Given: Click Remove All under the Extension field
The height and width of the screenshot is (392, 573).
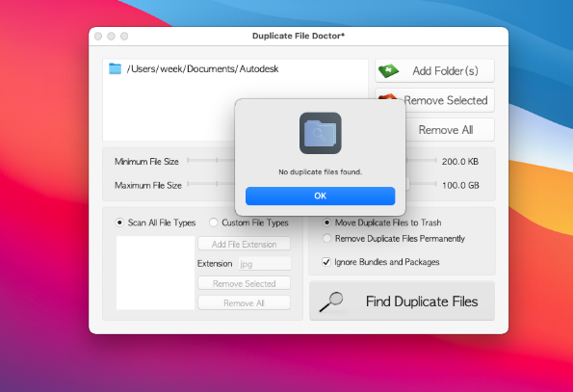Looking at the screenshot, I should [x=244, y=303].
